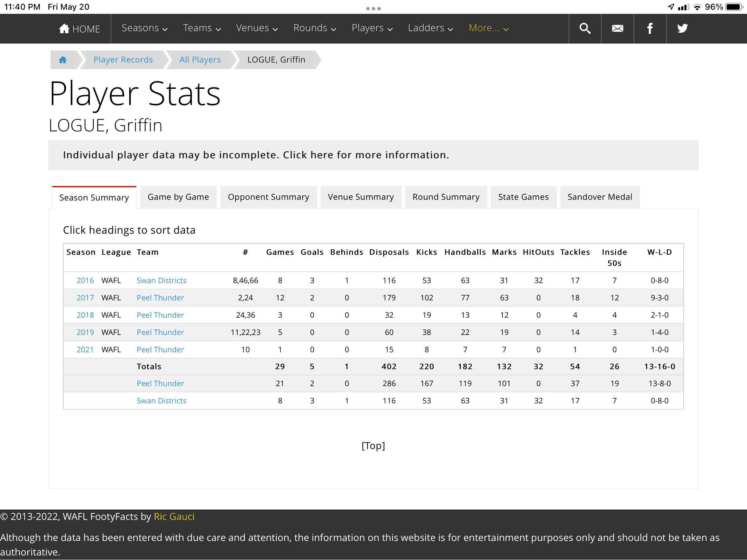This screenshot has height=560, width=747.
Task: Sort table by HitOuts heading
Action: [538, 252]
